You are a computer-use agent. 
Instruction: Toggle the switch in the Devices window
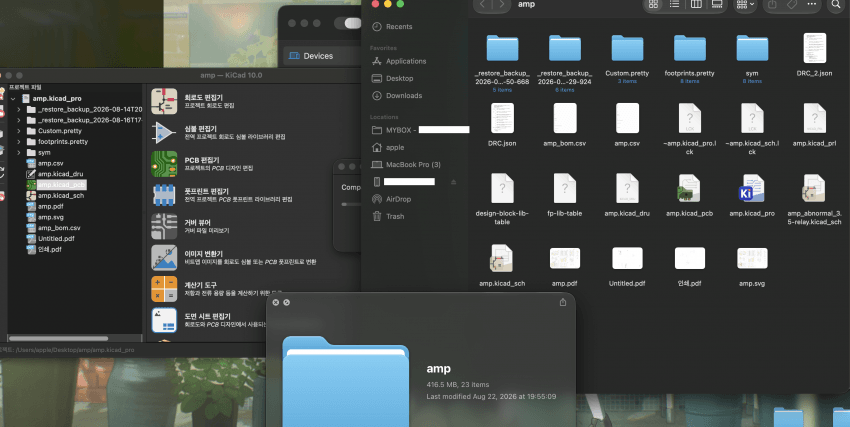(x=347, y=23)
